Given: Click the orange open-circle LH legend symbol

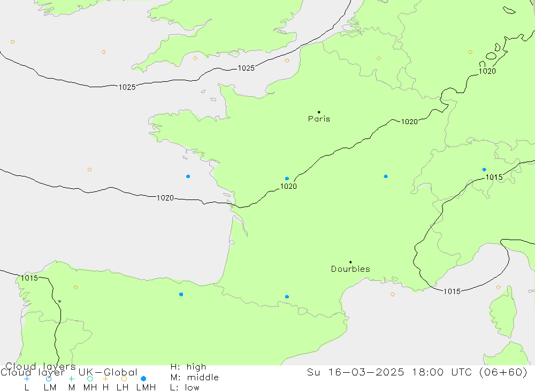Looking at the screenshot, I should [124, 379].
